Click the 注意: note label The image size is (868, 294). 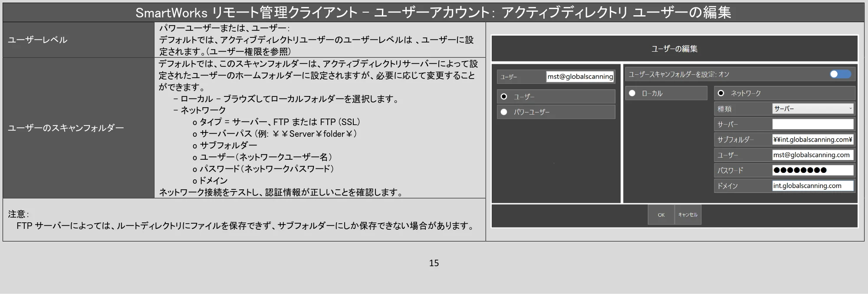pyautogui.click(x=18, y=214)
